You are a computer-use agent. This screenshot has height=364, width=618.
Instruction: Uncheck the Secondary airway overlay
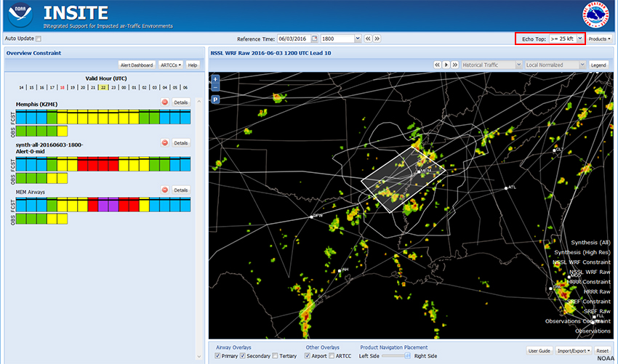tap(243, 356)
